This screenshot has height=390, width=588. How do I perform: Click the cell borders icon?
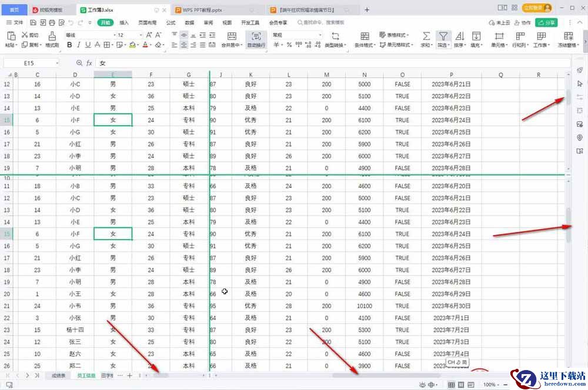pos(107,45)
